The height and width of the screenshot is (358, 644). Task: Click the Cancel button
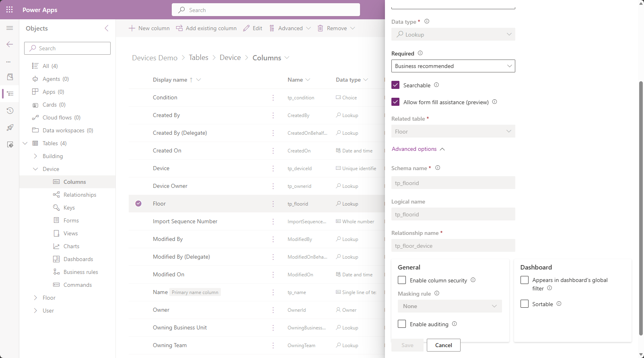click(443, 345)
